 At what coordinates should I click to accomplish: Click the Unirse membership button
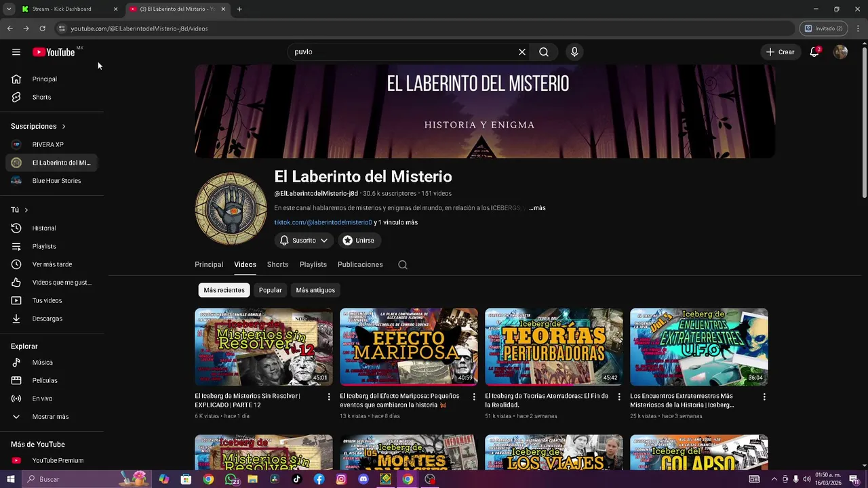pyautogui.click(x=358, y=241)
